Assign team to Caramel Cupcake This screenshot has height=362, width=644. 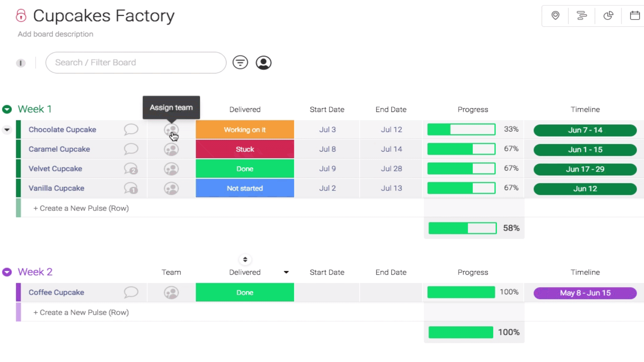(171, 149)
